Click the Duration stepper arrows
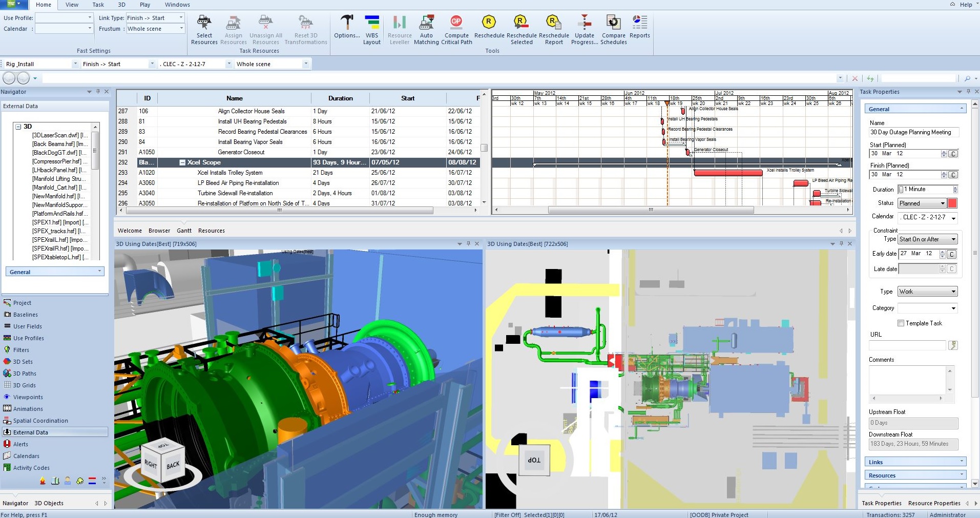 coord(955,190)
